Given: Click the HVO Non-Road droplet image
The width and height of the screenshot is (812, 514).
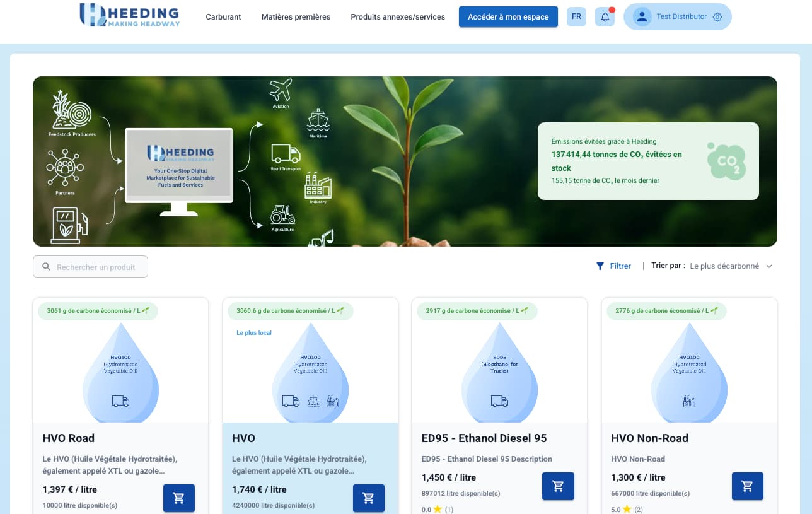Looking at the screenshot, I should tap(689, 372).
